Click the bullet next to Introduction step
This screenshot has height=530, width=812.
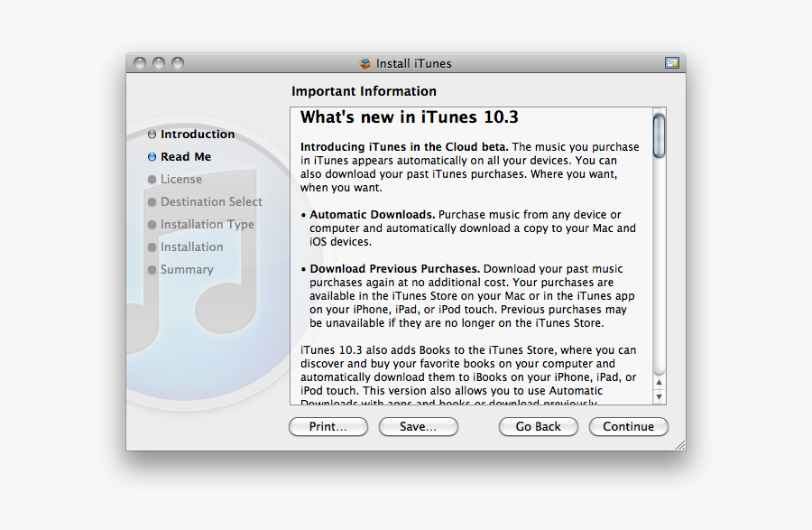click(152, 135)
